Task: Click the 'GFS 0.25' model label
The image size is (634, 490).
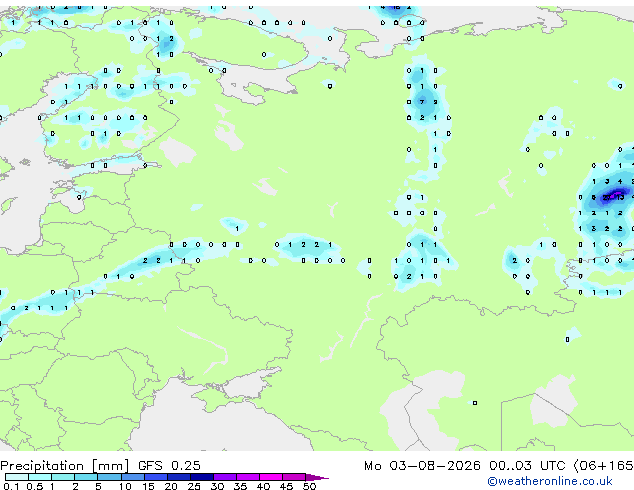Action: 169,466
